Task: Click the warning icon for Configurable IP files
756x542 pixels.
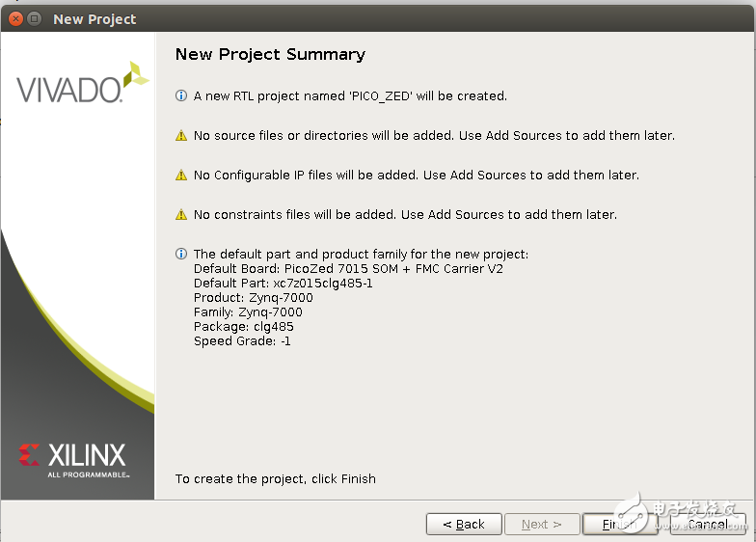Action: [x=181, y=176]
